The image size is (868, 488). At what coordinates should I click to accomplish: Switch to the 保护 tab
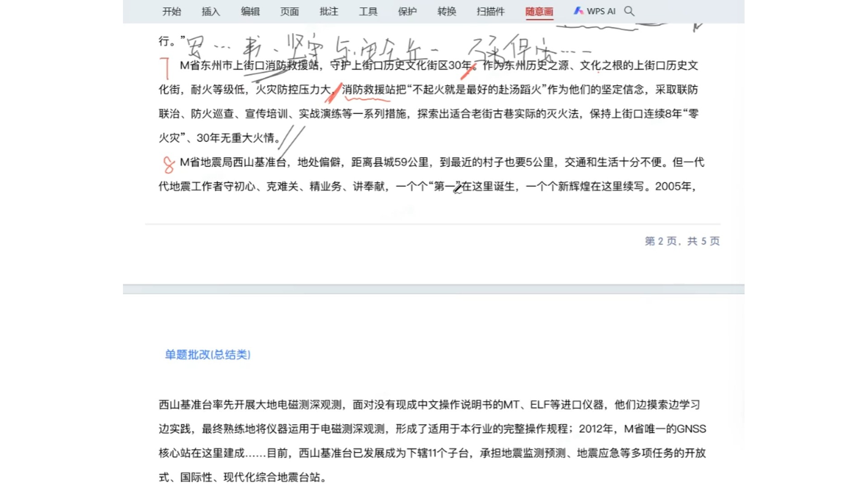click(407, 11)
